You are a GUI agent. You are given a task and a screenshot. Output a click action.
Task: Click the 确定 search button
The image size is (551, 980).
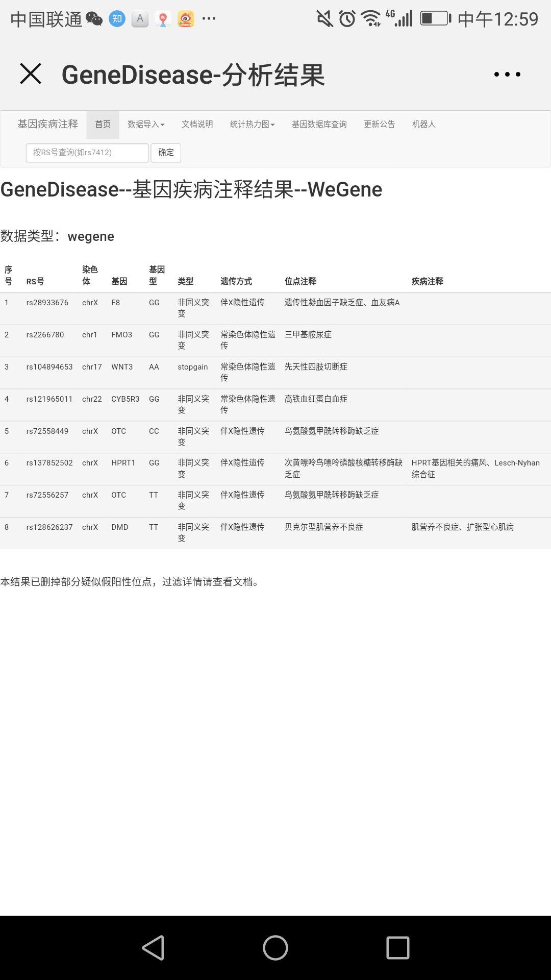[166, 153]
